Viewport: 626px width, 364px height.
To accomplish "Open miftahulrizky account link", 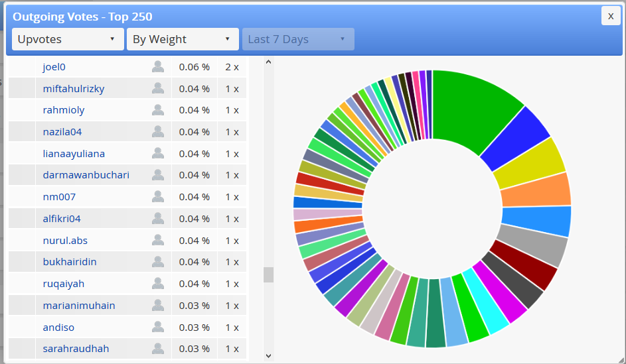I will (74, 88).
